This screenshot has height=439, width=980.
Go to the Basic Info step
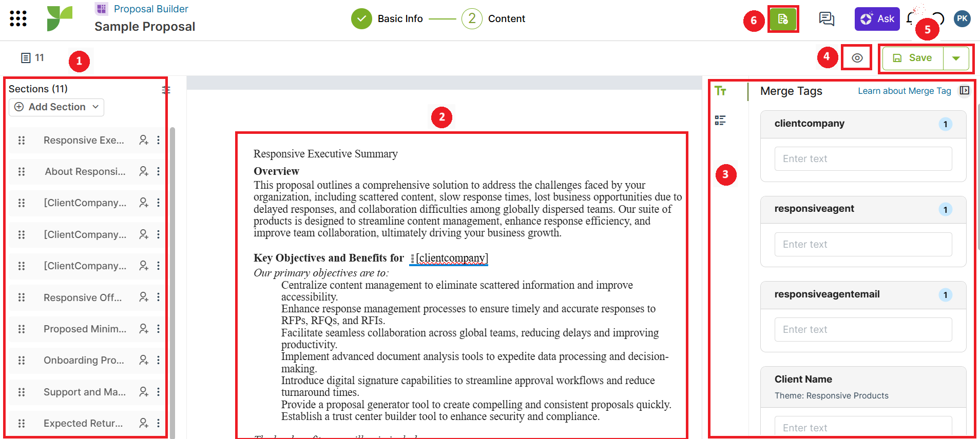(387, 19)
